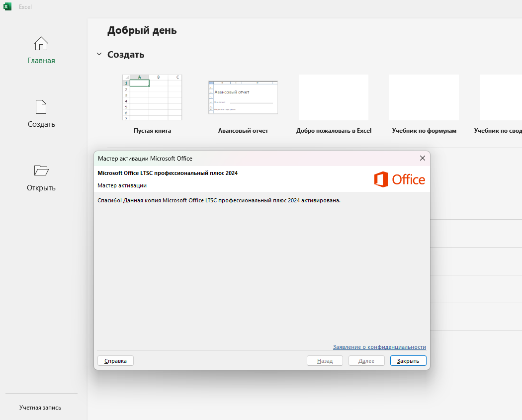Click the Пустая книга caption text
The image size is (522, 420).
tap(153, 131)
